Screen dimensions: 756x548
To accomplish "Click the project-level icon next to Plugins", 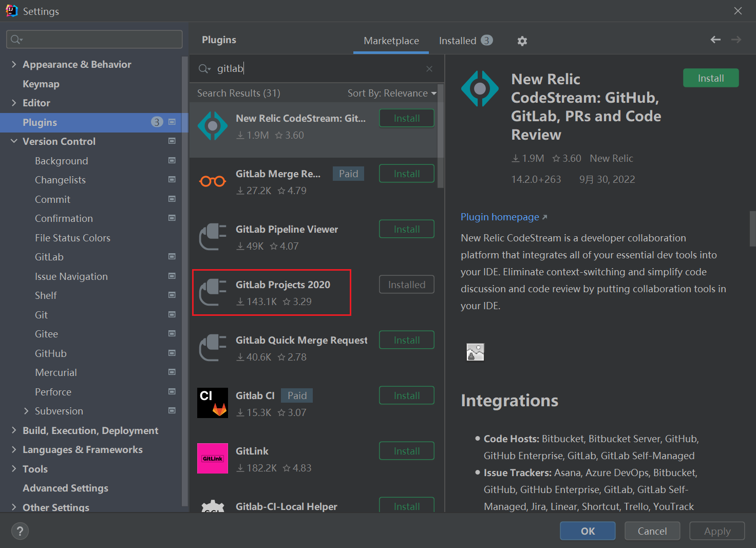I will point(172,122).
